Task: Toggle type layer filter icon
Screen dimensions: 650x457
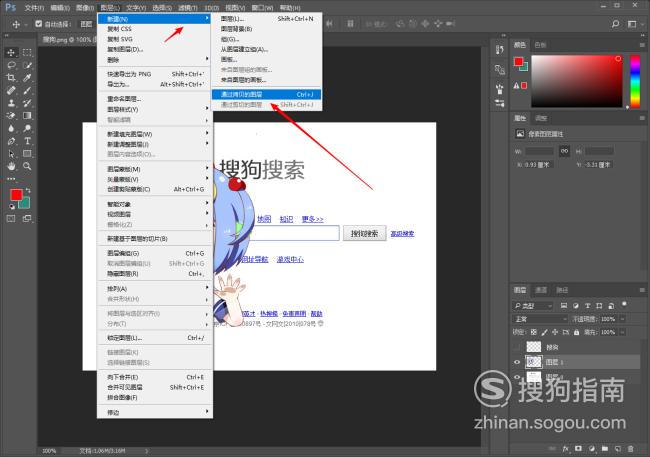Action: point(587,306)
